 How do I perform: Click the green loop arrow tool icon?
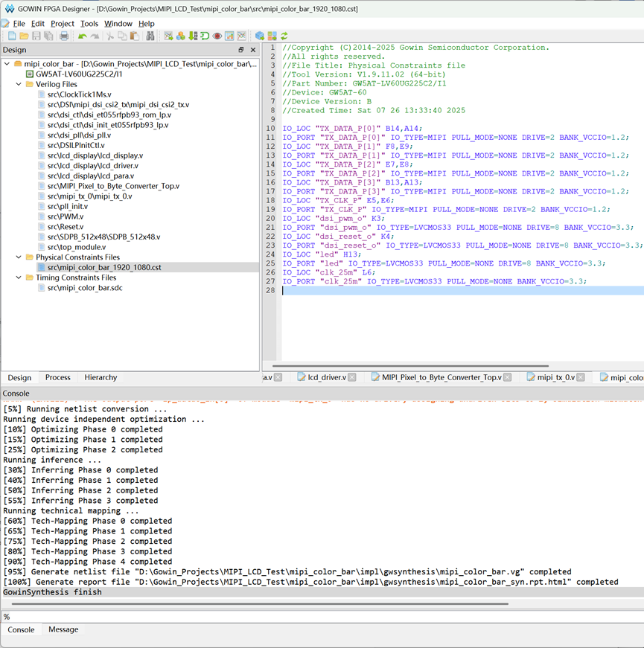click(x=205, y=36)
